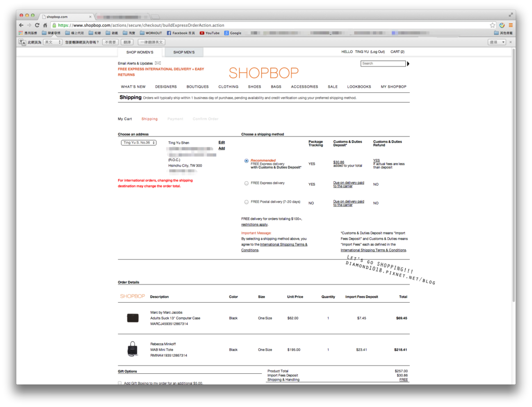The height and width of the screenshot is (407, 532).
Task: Go back to My Cart step
Action: pyautogui.click(x=125, y=119)
